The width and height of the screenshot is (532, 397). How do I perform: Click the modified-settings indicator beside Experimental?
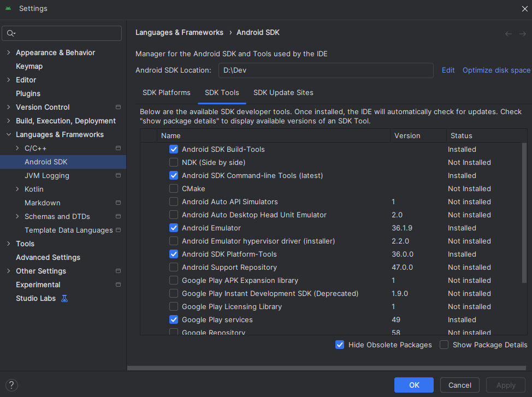coord(117,285)
